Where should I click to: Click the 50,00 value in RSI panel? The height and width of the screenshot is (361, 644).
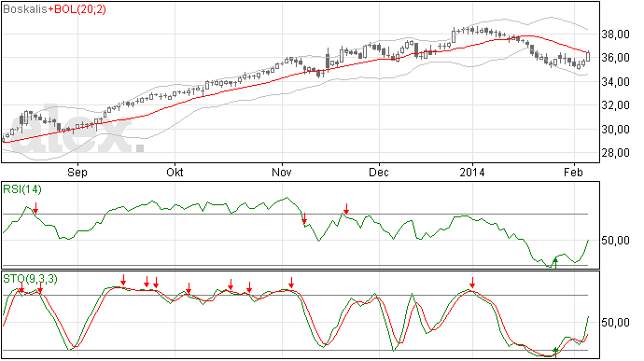coord(615,241)
